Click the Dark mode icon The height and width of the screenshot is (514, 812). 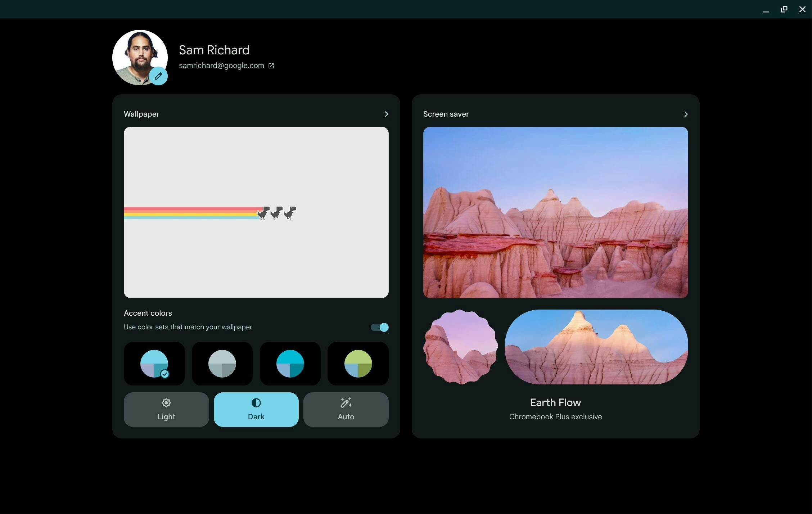(x=256, y=403)
